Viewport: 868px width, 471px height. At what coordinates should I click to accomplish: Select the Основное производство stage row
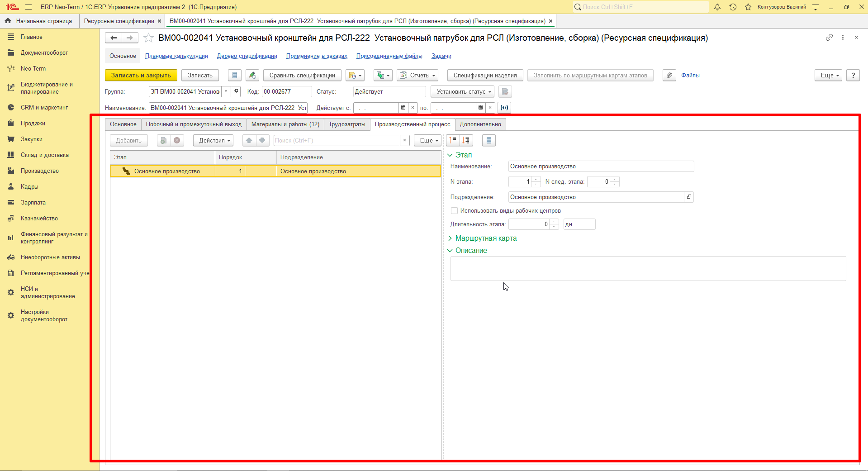click(275, 171)
